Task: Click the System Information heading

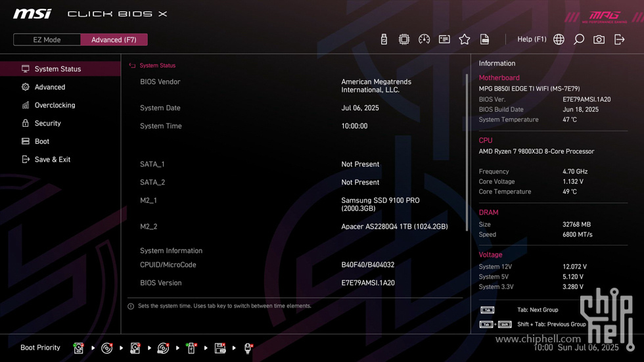Action: tap(172, 251)
